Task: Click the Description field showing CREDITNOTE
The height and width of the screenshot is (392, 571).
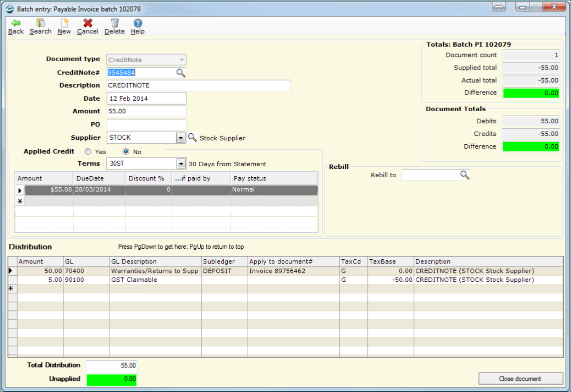Action: [x=199, y=85]
